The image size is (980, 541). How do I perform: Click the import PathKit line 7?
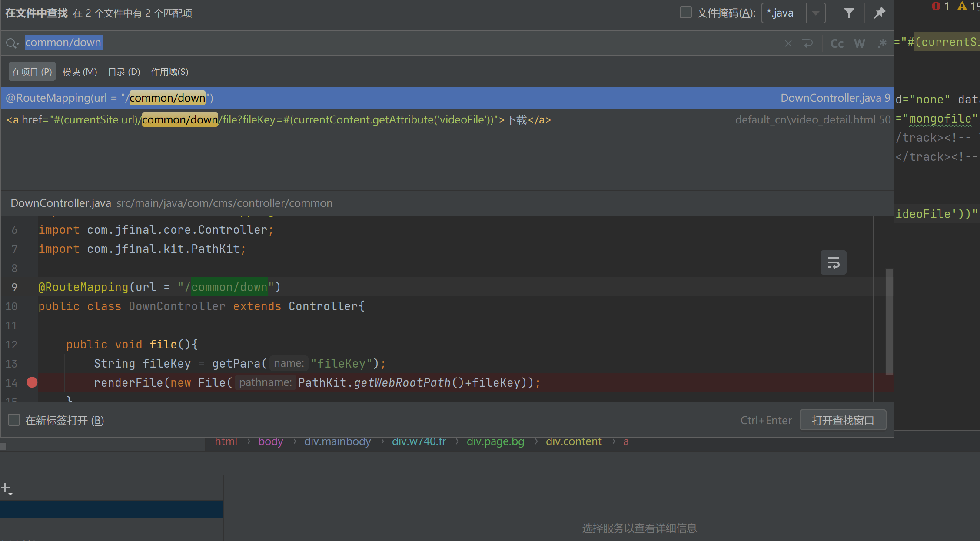[142, 249]
